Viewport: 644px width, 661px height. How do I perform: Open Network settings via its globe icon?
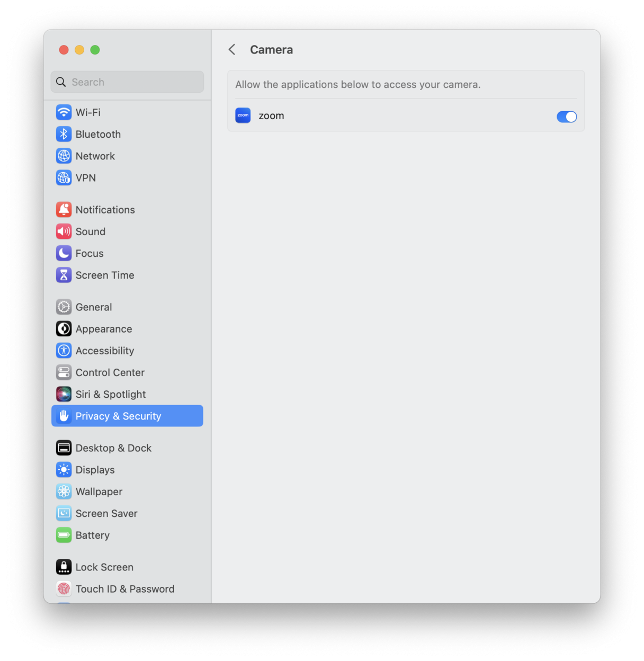pyautogui.click(x=64, y=156)
